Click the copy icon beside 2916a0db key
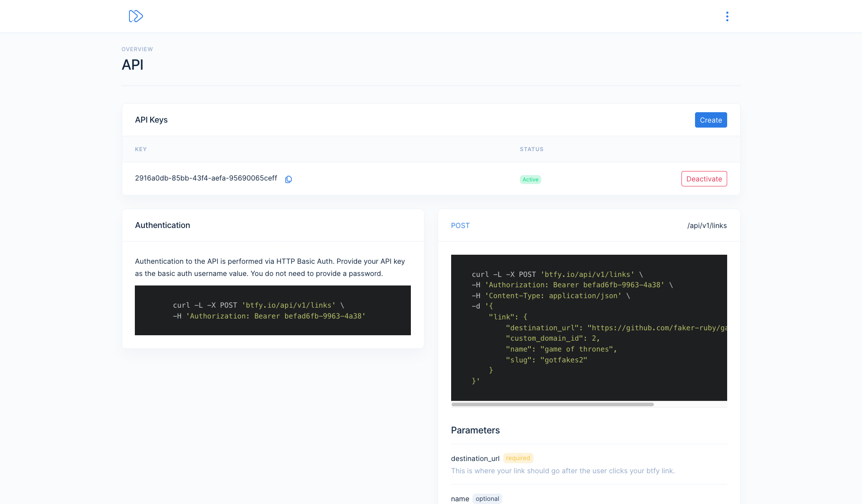The width and height of the screenshot is (862, 504). click(x=288, y=179)
